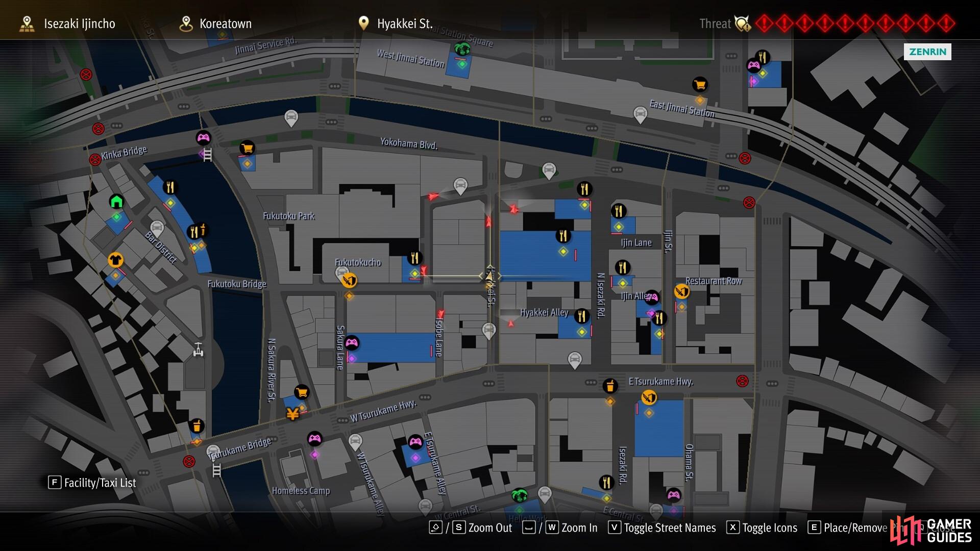Click the Homeless Camp label
Screen dimensions: 980x551
click(301, 491)
